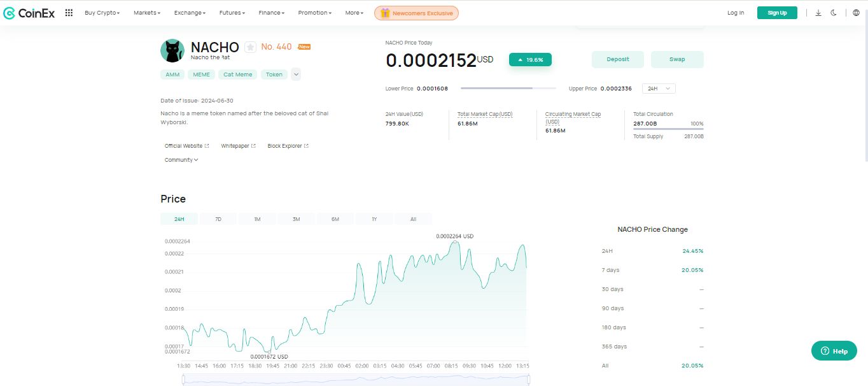Click the download app icon
The width and height of the screenshot is (868, 386).
pos(818,13)
